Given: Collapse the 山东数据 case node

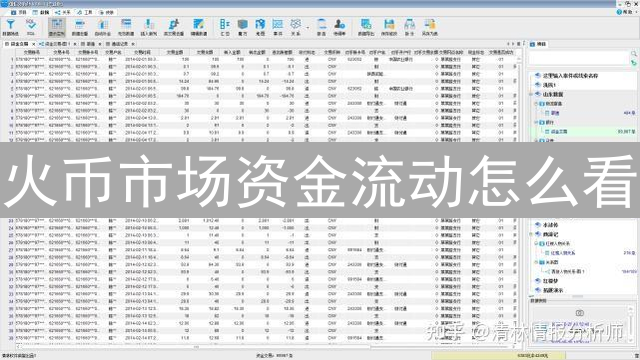Looking at the screenshot, I should coord(531,95).
